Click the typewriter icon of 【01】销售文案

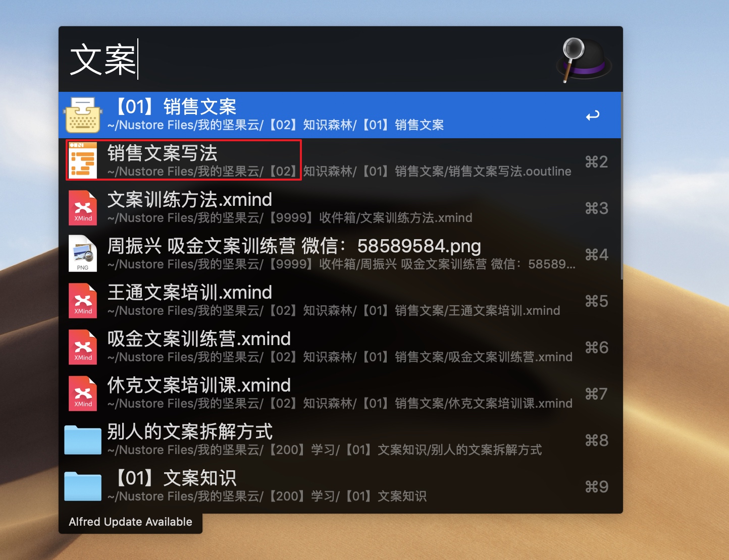83,115
